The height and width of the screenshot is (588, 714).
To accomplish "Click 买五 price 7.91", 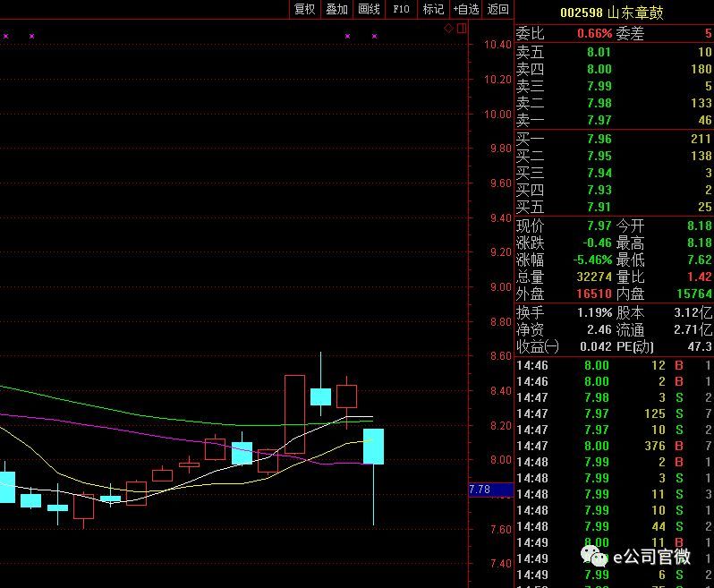I will pyautogui.click(x=599, y=208).
